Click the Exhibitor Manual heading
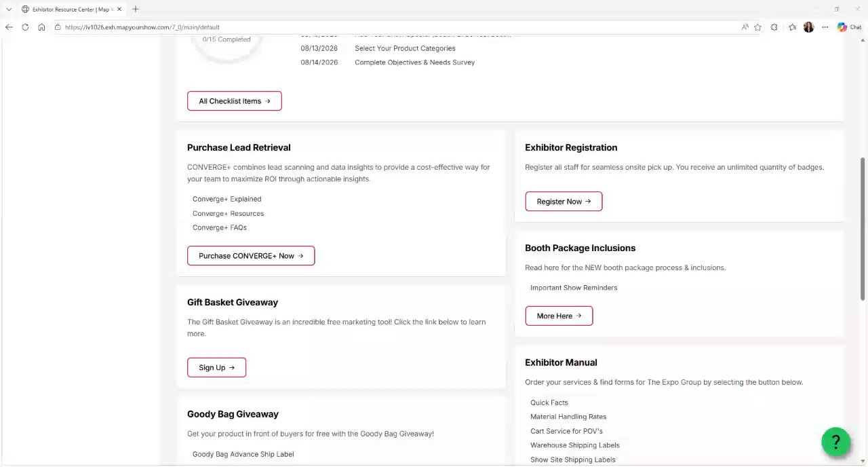This screenshot has height=467, width=868. [561, 362]
